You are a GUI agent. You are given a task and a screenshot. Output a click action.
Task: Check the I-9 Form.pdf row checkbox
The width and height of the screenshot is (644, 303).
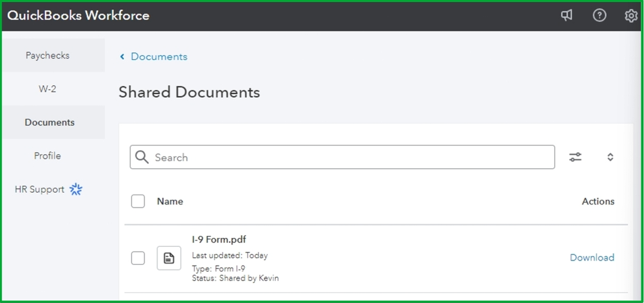click(x=138, y=258)
